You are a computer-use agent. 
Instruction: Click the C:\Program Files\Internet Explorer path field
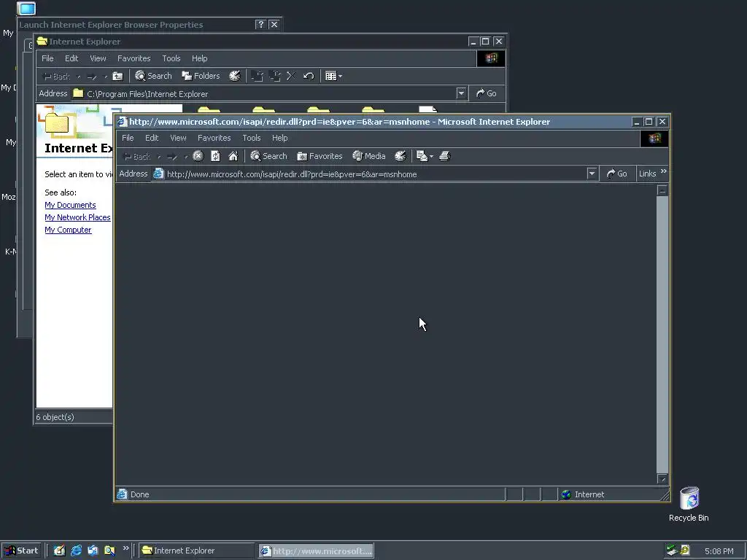(x=263, y=94)
